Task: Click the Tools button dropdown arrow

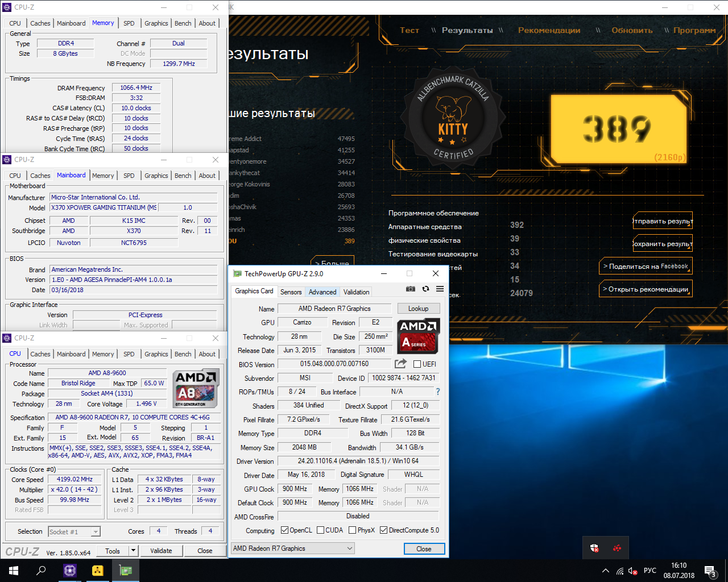Action: tap(133, 550)
